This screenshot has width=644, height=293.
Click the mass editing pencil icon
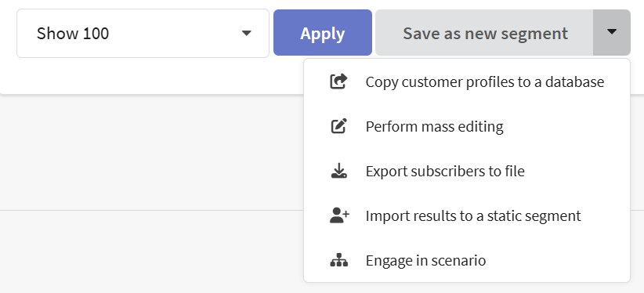(x=338, y=126)
